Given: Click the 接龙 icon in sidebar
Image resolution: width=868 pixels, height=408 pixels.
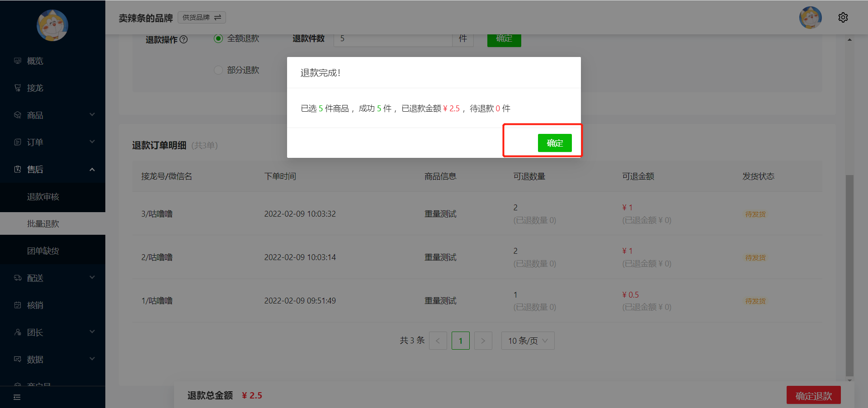Looking at the screenshot, I should pyautogui.click(x=18, y=88).
